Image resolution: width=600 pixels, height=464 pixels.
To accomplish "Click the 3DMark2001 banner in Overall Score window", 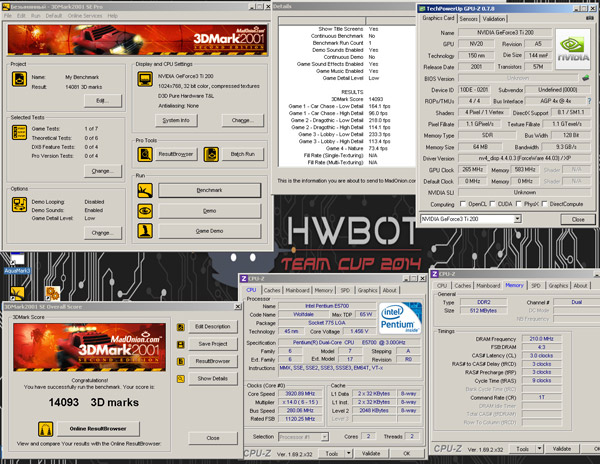I will pyautogui.click(x=90, y=347).
